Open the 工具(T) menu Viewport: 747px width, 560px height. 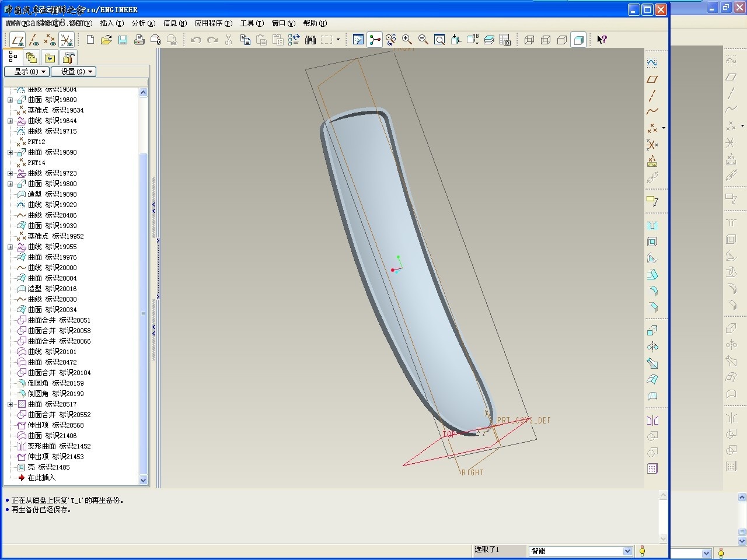(x=252, y=23)
